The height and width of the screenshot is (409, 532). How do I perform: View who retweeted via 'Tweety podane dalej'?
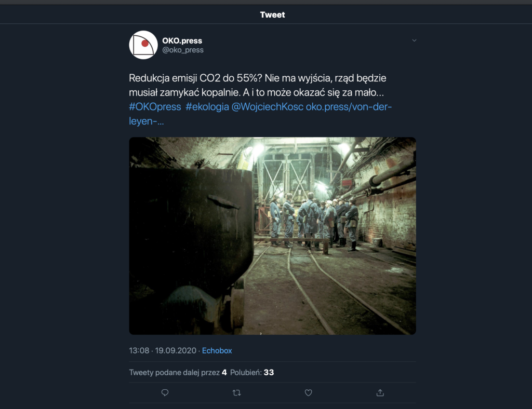point(178,372)
